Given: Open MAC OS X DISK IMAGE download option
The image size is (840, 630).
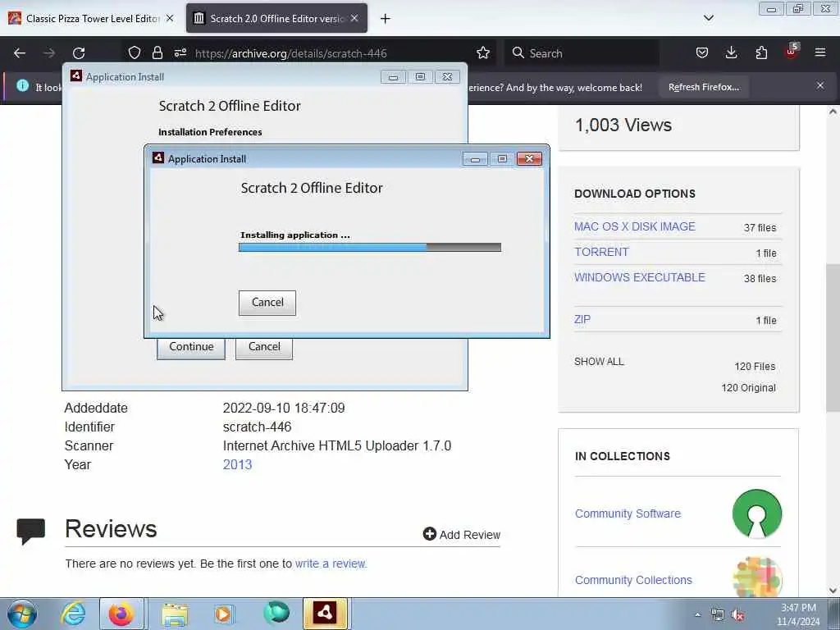Looking at the screenshot, I should (x=635, y=226).
